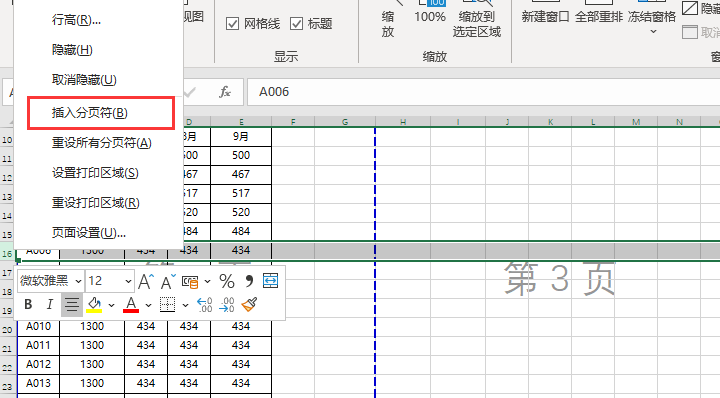Click the format painter brush icon

pos(249,304)
